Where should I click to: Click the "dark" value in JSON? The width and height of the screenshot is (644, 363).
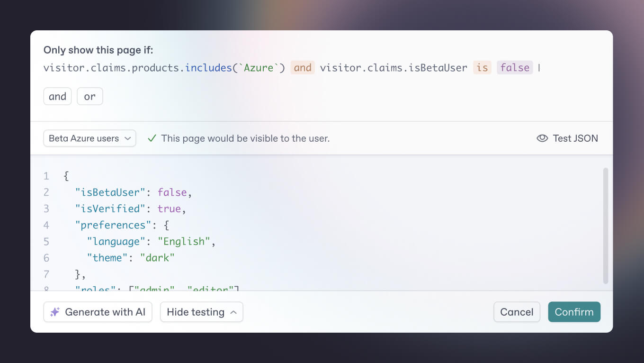click(158, 258)
